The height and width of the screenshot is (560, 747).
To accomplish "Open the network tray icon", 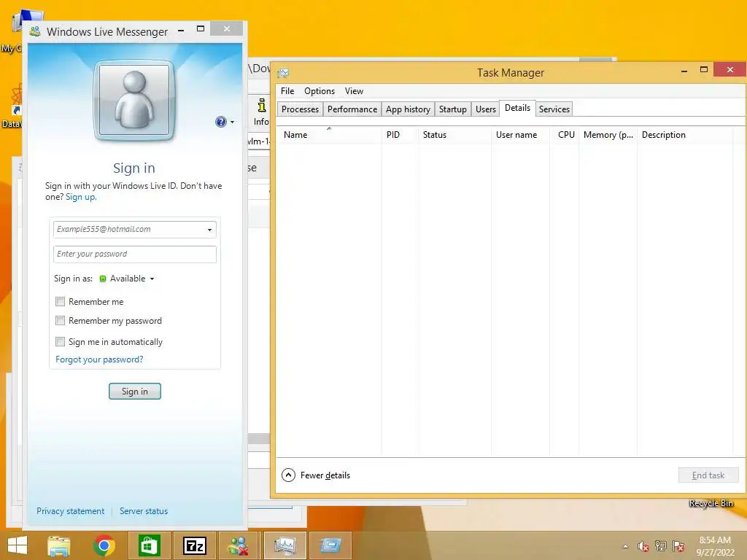I will coord(661,546).
